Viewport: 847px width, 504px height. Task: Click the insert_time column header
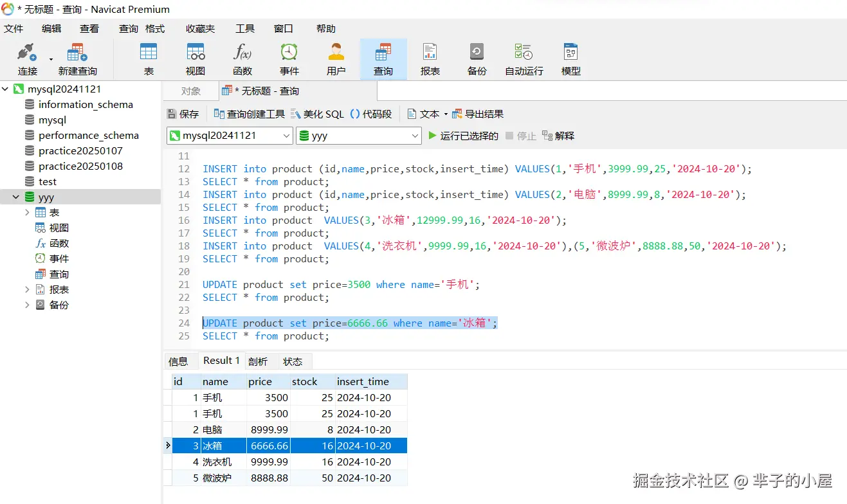click(371, 381)
